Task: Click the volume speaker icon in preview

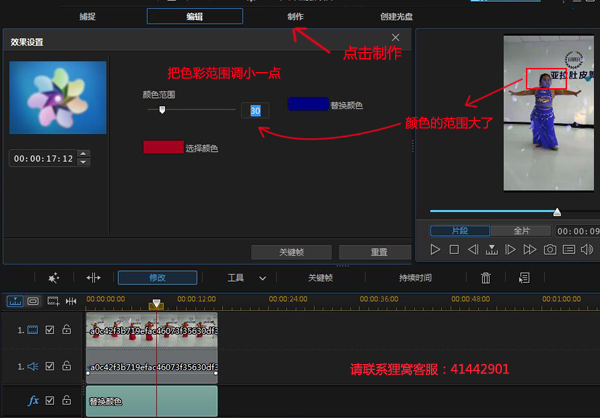Action: point(587,250)
